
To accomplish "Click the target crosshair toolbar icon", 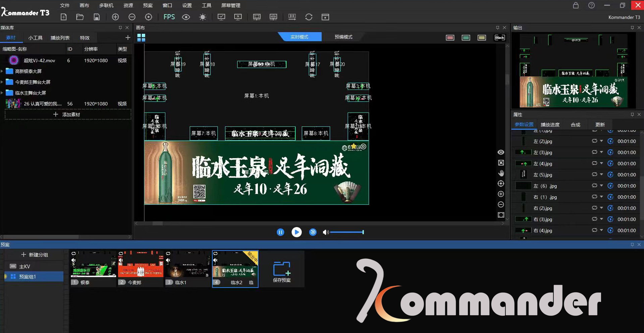I will pos(149,17).
